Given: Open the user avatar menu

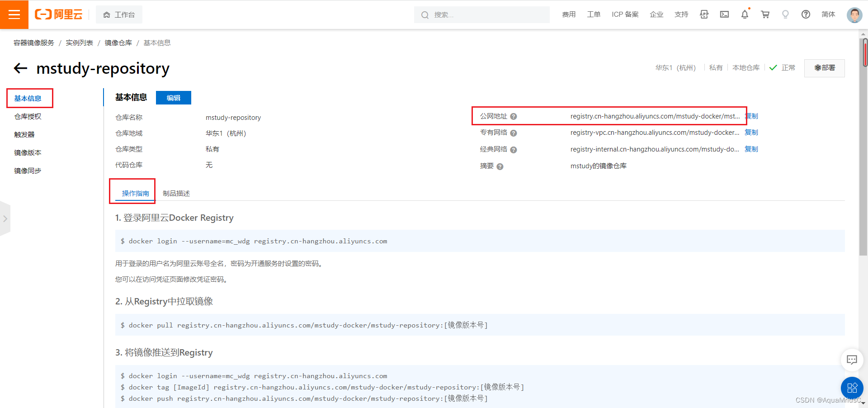Looking at the screenshot, I should coord(854,15).
